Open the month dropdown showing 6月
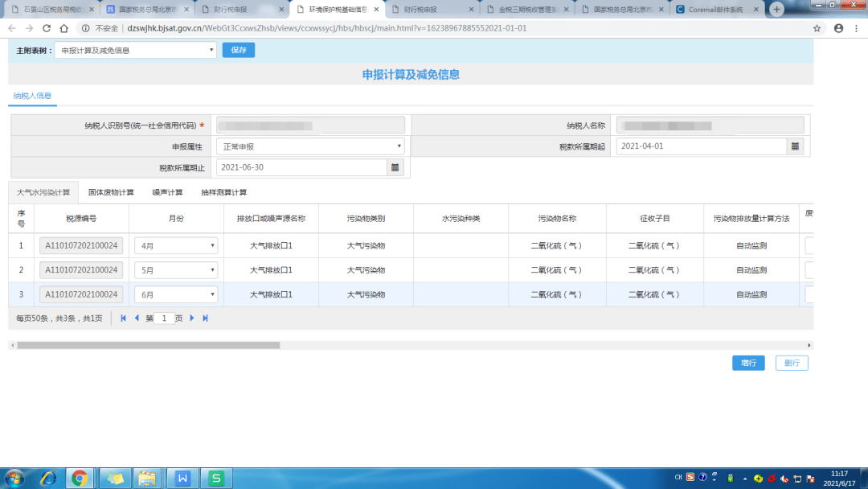868x489 pixels. coord(176,294)
